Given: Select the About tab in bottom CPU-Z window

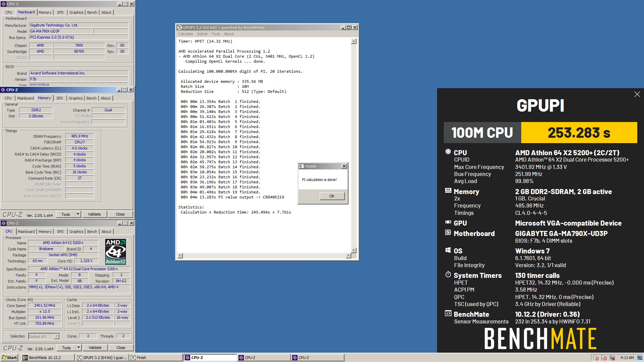Looking at the screenshot, I should [x=106, y=232].
